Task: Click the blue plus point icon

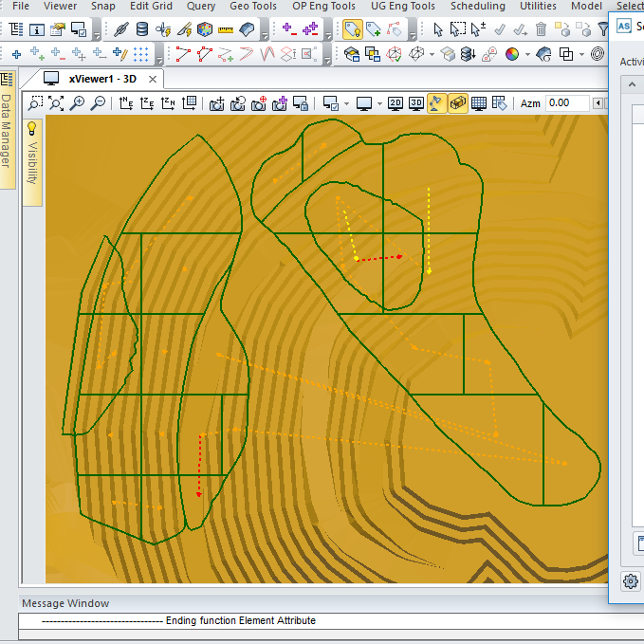Action: pos(16,54)
